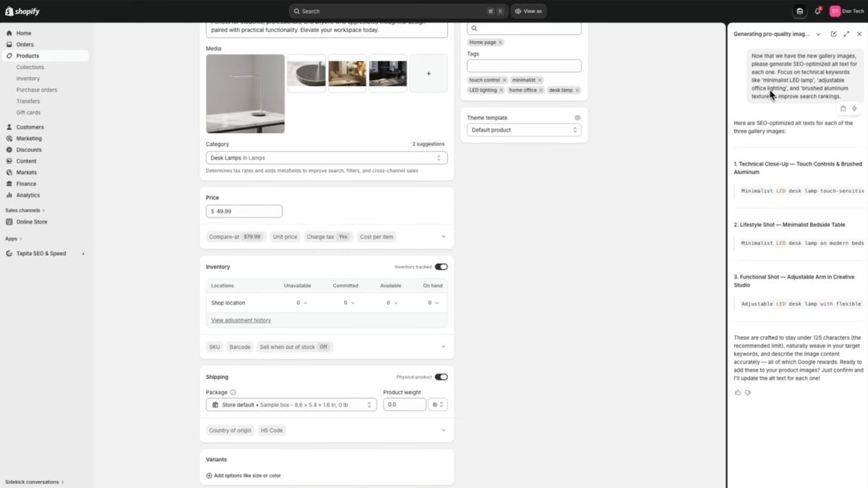Click the Content sidebar icon
This screenshot has height=488, width=868.
click(9, 161)
